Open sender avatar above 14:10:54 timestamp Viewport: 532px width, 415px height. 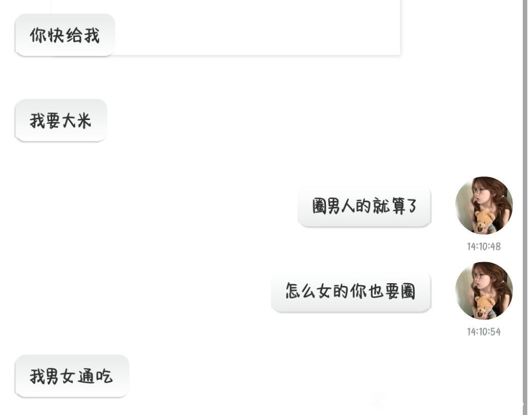(x=484, y=290)
